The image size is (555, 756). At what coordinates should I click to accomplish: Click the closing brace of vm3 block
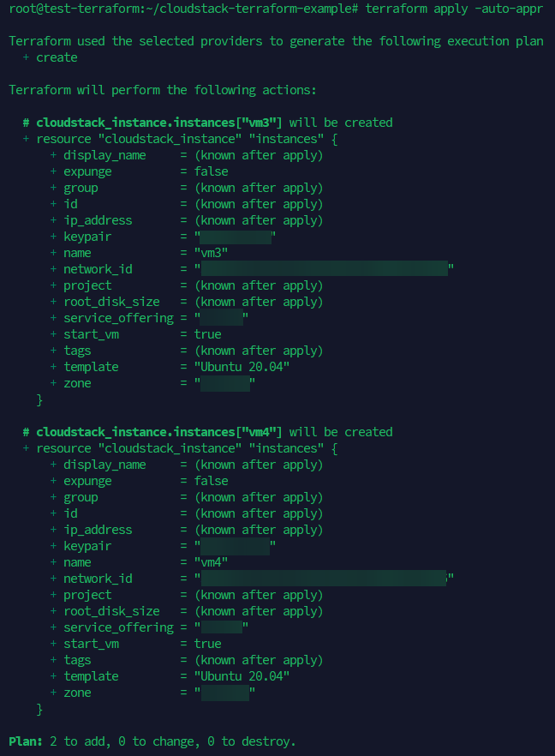39,399
